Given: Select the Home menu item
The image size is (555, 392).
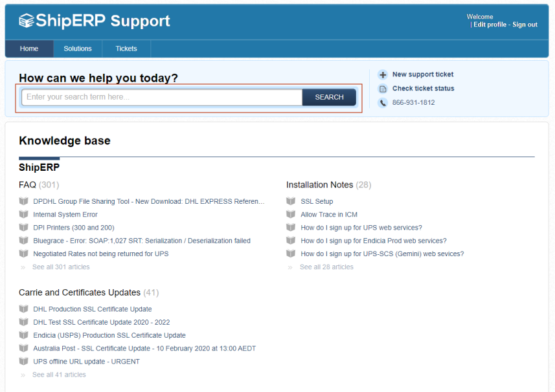Looking at the screenshot, I should pos(28,49).
